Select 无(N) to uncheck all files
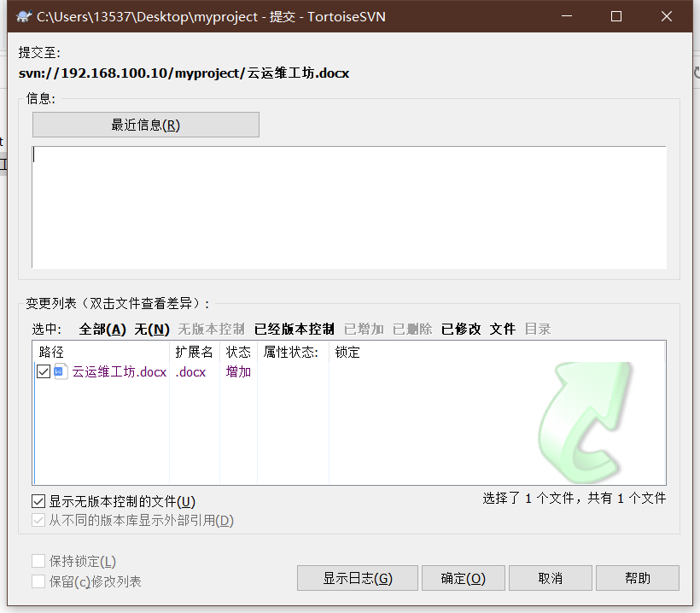 click(x=152, y=329)
